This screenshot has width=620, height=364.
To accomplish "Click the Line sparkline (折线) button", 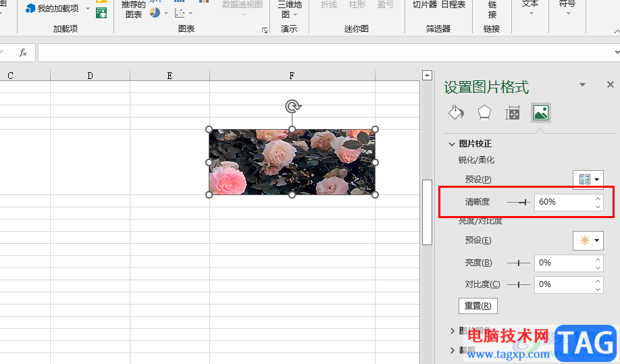I will pyautogui.click(x=329, y=5).
